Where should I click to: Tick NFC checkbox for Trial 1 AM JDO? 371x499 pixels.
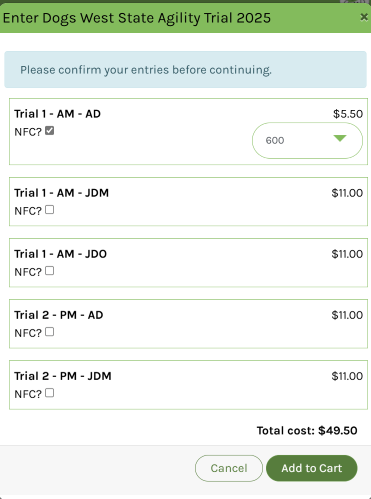pyautogui.click(x=49, y=271)
